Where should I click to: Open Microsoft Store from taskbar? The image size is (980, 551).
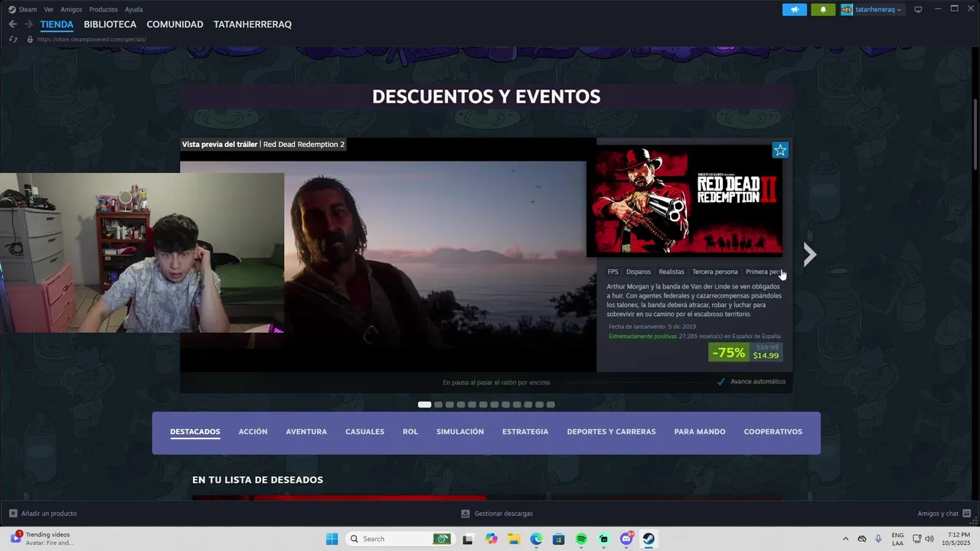[559, 539]
